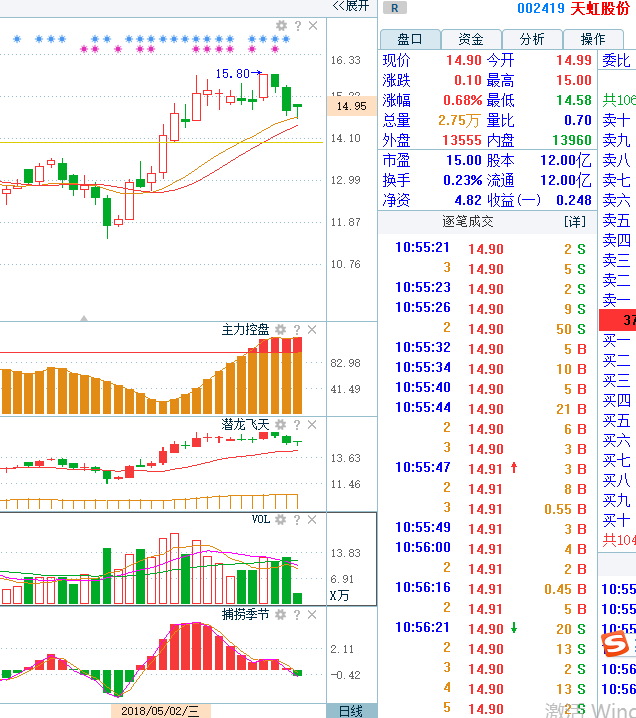The image size is (636, 718).
Task: Open settings gear of 主力控盘 panel
Action: (x=281, y=330)
